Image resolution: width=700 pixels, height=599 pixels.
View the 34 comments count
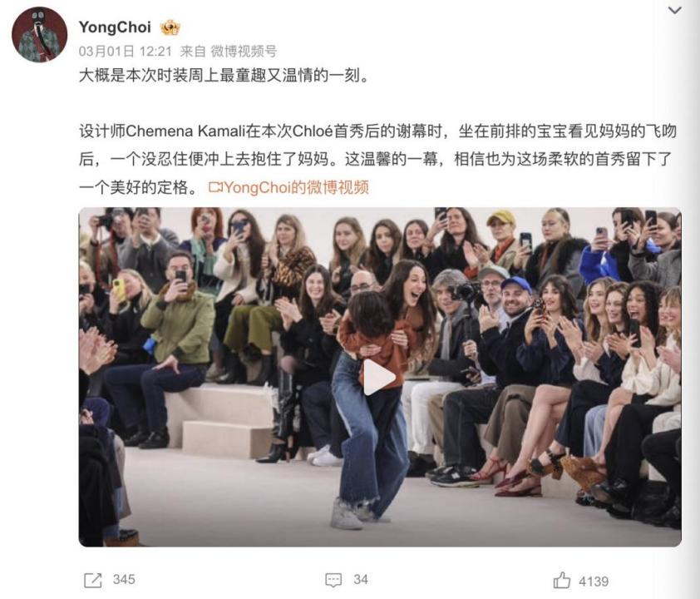pos(361,580)
